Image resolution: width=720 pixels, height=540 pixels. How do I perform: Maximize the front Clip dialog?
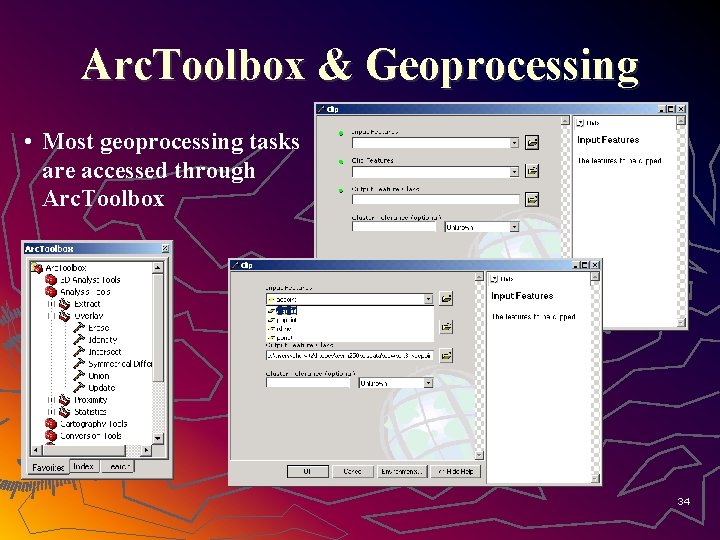pos(585,265)
